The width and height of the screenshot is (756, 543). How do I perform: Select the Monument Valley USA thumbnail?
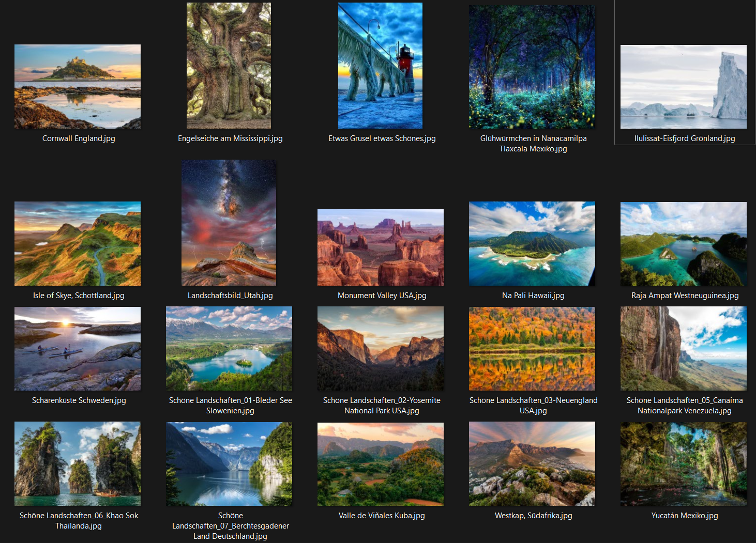click(381, 247)
